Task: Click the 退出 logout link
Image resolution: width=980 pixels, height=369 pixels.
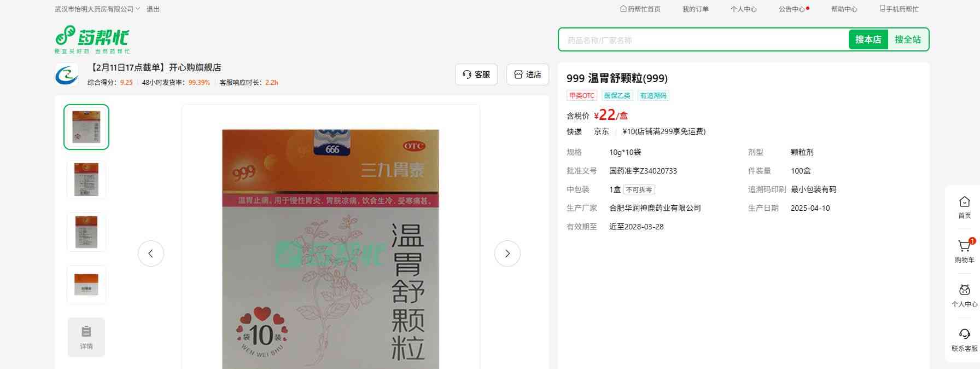Action: click(153, 9)
